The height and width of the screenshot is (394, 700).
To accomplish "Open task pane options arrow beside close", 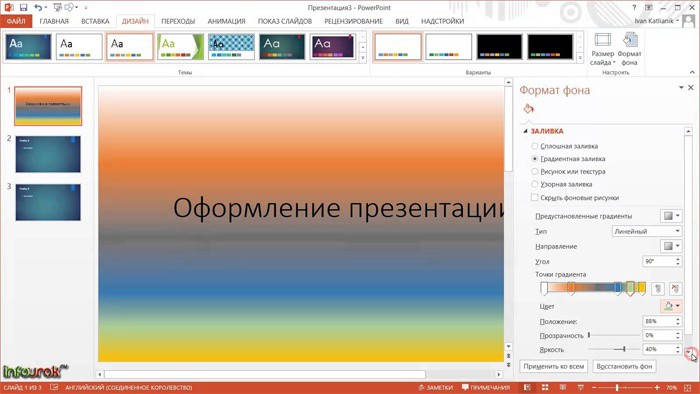I will pos(681,87).
